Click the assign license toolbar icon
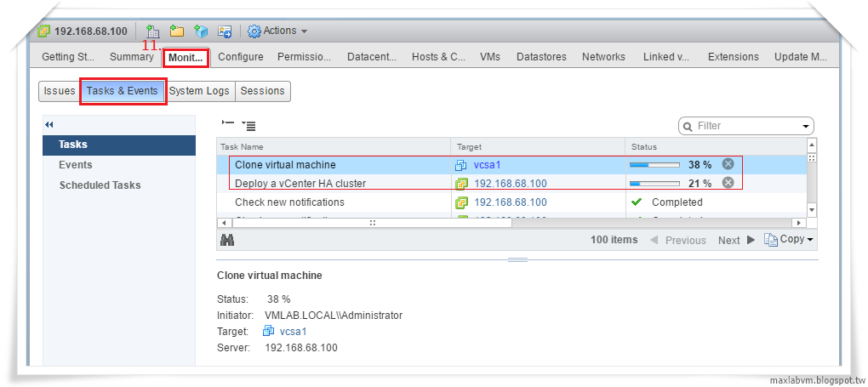The image size is (868, 387). coord(224,31)
